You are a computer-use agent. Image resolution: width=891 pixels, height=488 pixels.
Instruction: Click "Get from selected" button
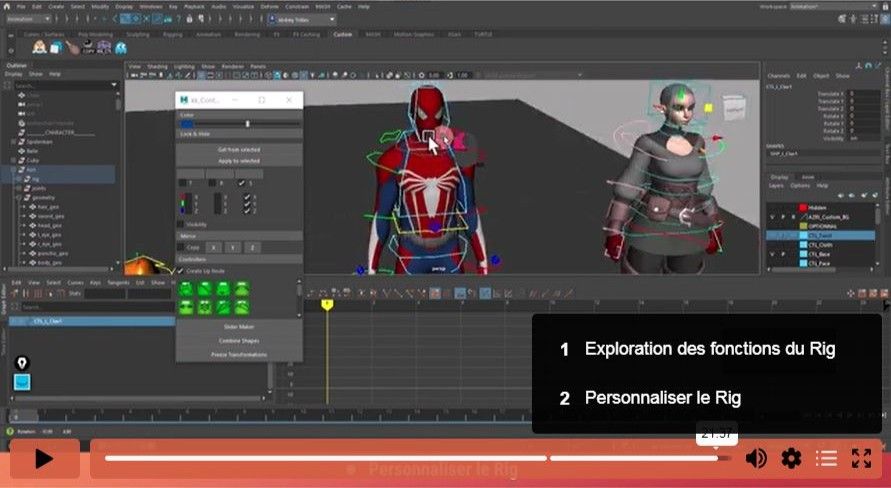(x=239, y=150)
